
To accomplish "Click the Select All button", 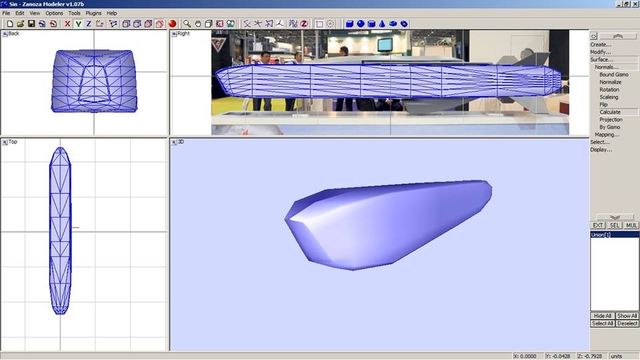I will (602, 323).
